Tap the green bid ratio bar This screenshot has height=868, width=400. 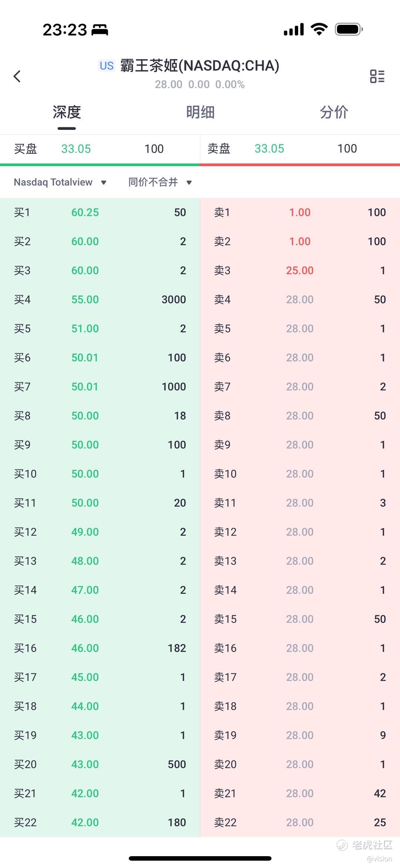tap(100, 165)
